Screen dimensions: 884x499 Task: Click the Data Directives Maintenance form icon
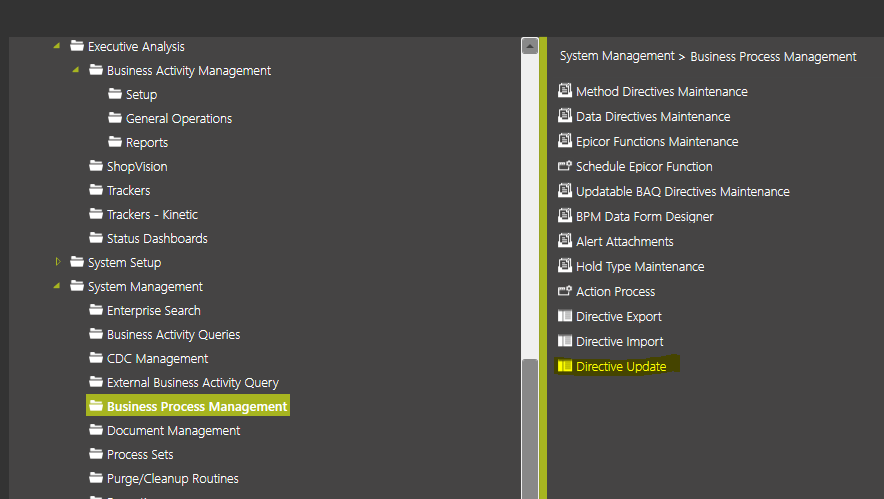click(x=564, y=115)
